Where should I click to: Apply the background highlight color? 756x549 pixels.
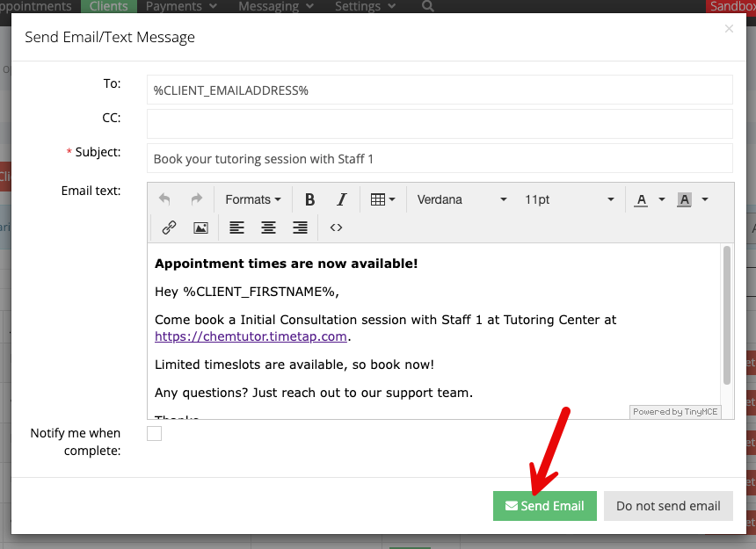tap(684, 199)
